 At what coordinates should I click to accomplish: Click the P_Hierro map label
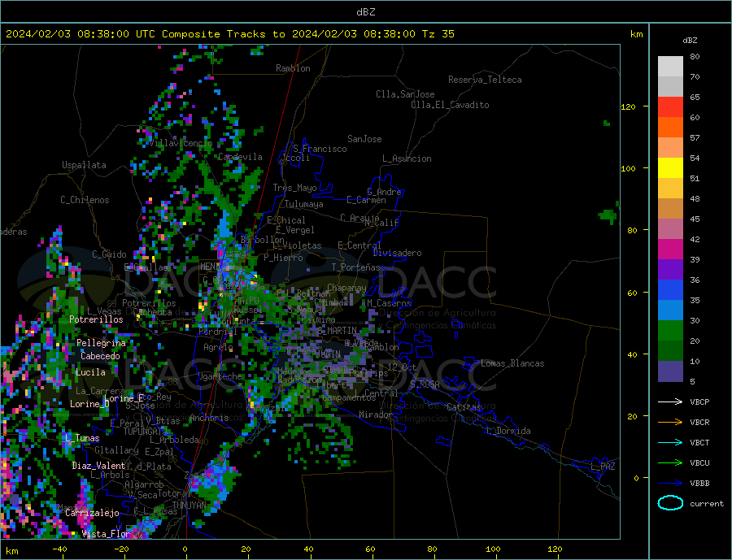pyautogui.click(x=283, y=258)
